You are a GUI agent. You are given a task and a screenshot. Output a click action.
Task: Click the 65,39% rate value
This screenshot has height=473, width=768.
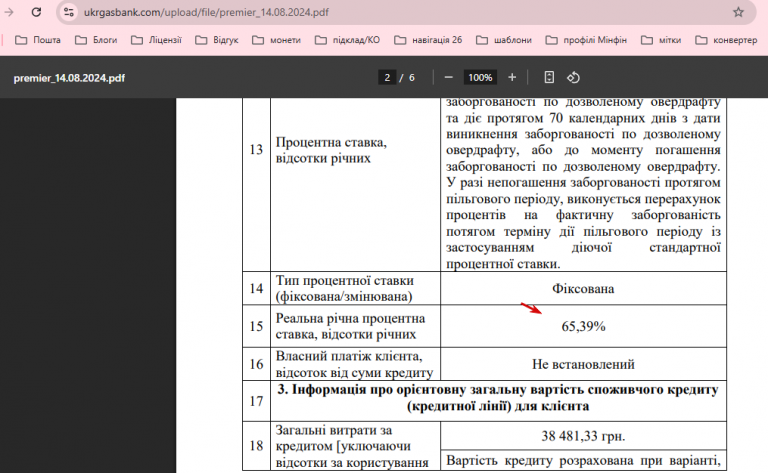tap(583, 327)
